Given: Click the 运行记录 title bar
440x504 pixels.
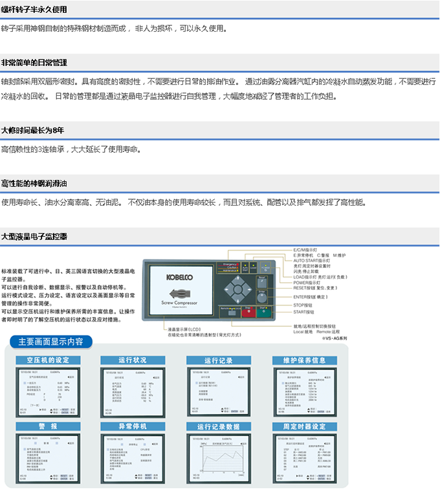Looking at the screenshot, I should pos(219,360).
